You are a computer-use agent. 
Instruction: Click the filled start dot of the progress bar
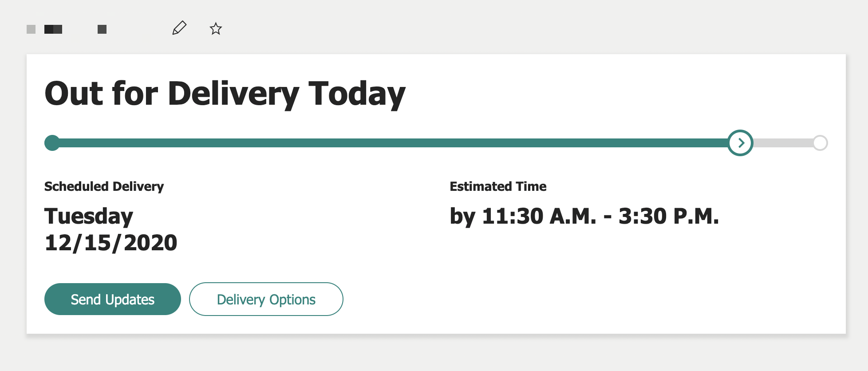tap(52, 143)
